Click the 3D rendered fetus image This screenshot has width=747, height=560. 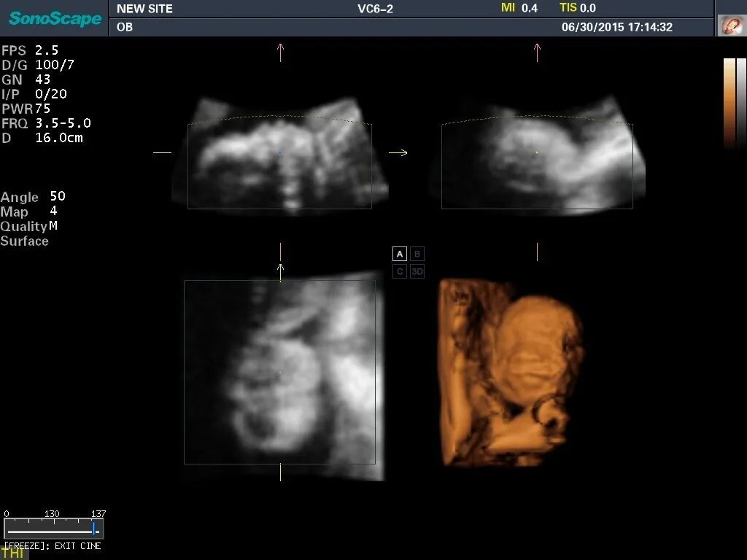511,372
